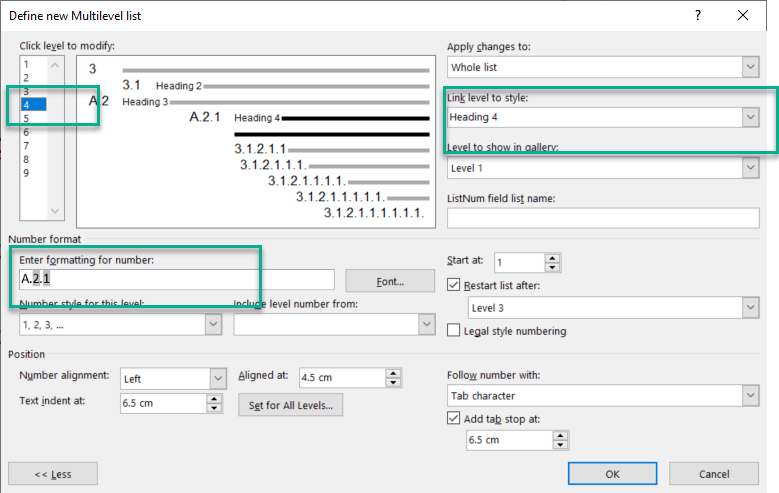Image resolution: width=779 pixels, height=493 pixels.
Task: Click the A.2.1 Heading 4 preview line
Action: point(309,118)
